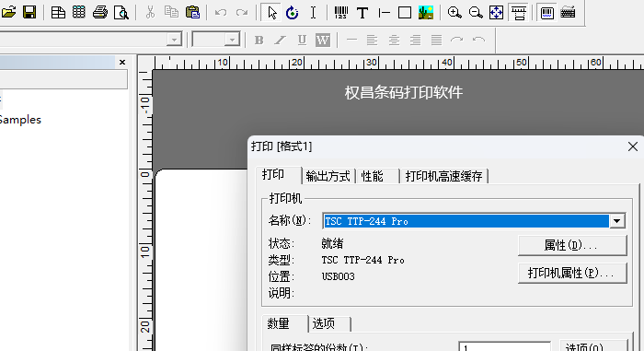Click the zoom in magnifier icon
Screen dimensions: 644x351
click(x=454, y=13)
